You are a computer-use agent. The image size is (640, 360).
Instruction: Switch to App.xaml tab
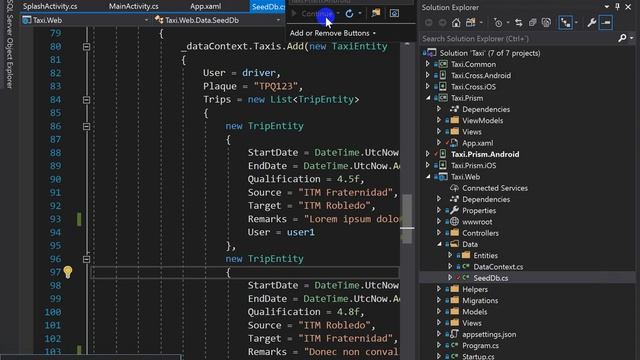(206, 7)
